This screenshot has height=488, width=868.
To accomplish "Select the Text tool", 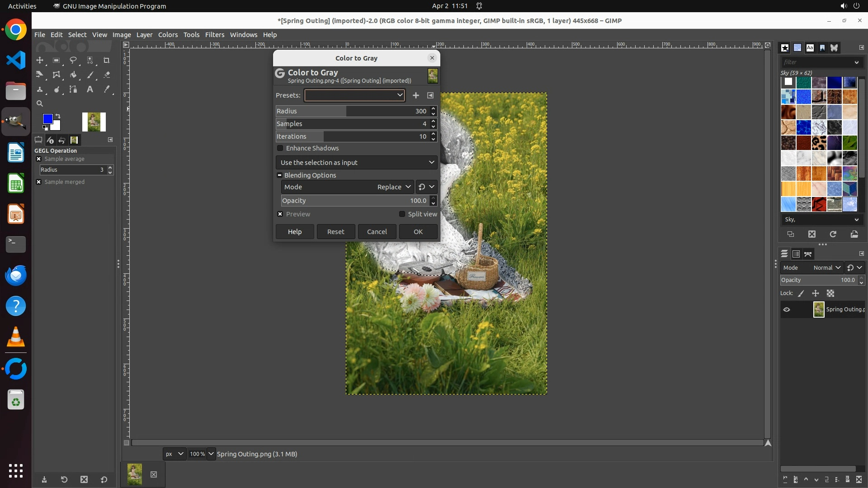I will [90, 89].
